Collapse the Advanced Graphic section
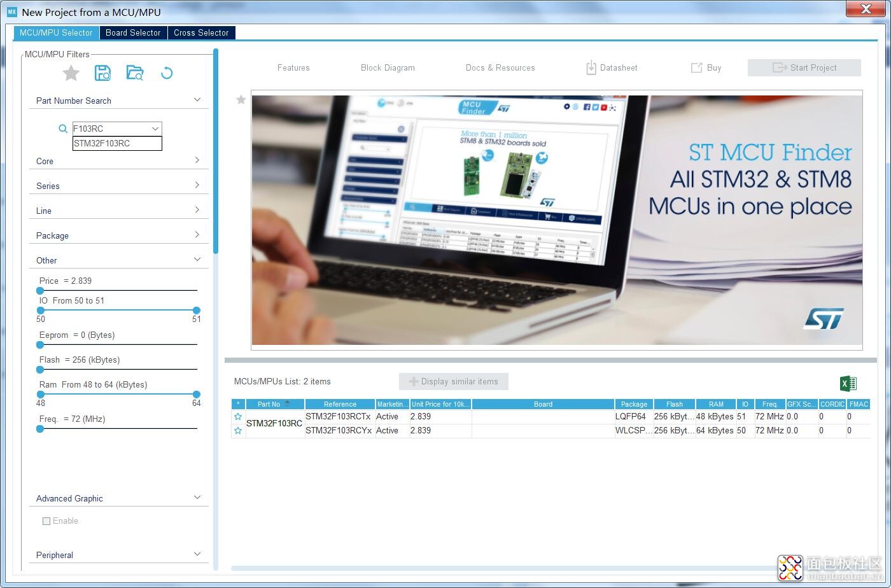891x588 pixels. (197, 498)
